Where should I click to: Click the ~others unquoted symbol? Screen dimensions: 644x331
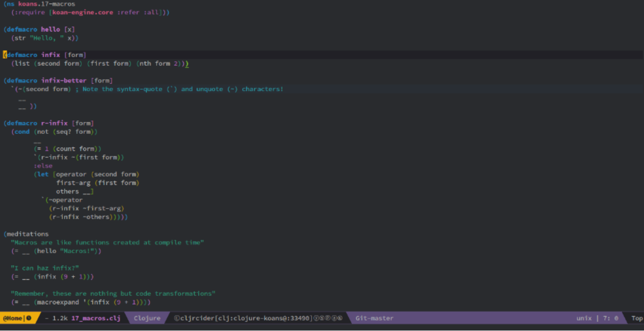[x=96, y=217]
